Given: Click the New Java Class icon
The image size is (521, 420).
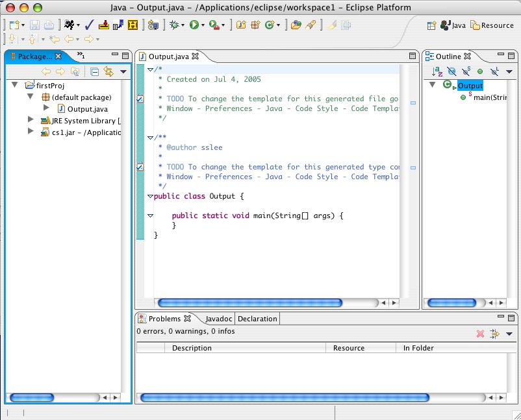Looking at the screenshot, I should [269, 25].
